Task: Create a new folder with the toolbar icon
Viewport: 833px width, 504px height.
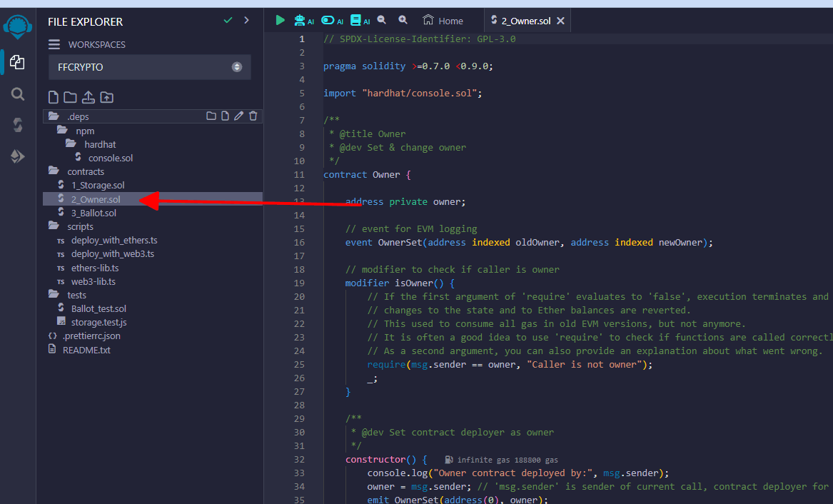Action: pos(70,97)
